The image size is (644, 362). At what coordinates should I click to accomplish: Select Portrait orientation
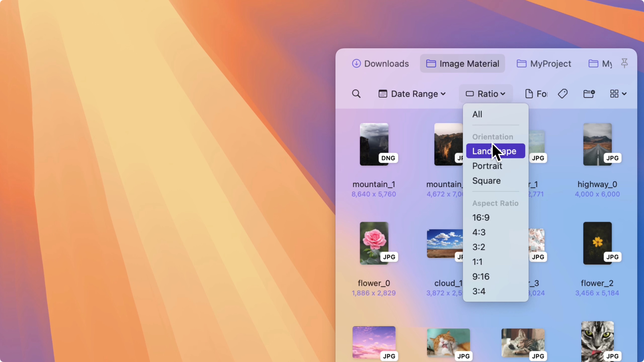tap(487, 166)
